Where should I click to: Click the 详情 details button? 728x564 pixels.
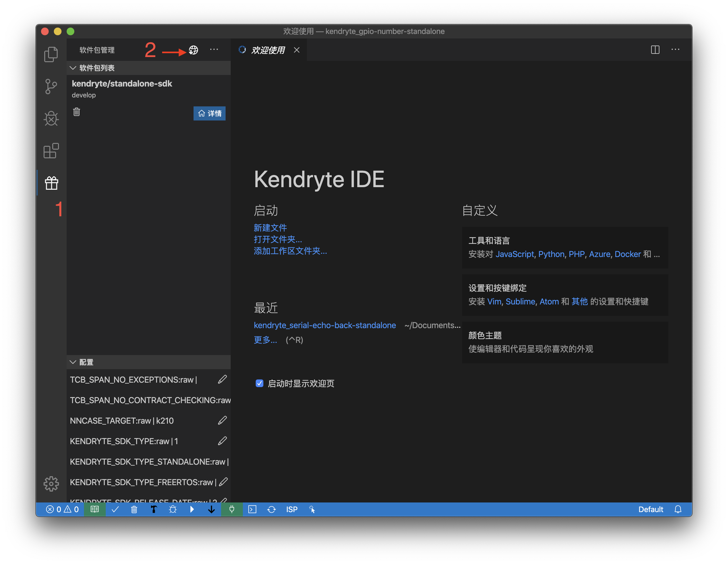pyautogui.click(x=209, y=113)
